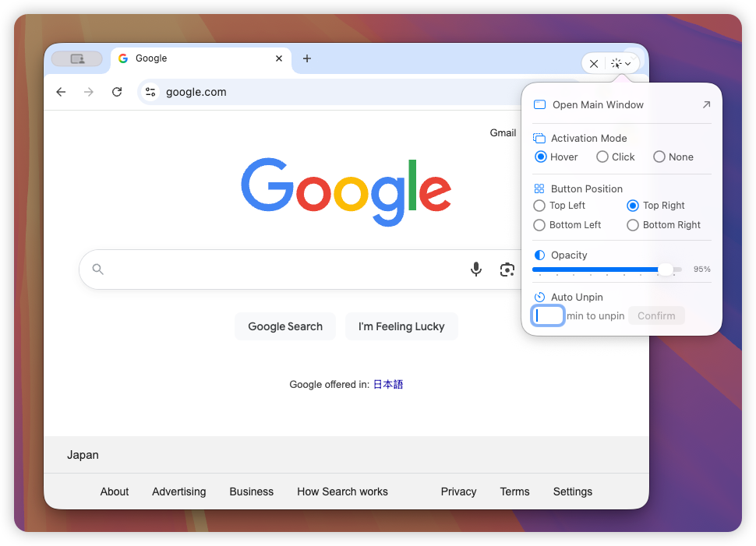Click the I'm Feeling Lucky button
The height and width of the screenshot is (546, 756).
[x=401, y=326]
